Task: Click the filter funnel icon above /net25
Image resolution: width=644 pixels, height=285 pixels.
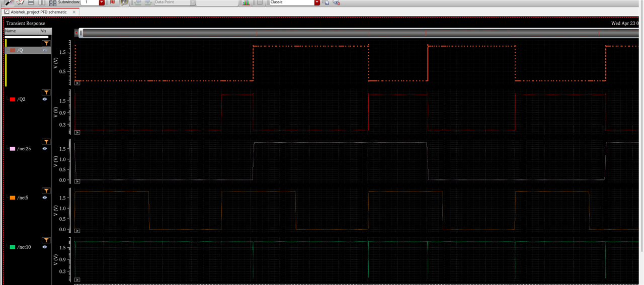Action: point(46,142)
